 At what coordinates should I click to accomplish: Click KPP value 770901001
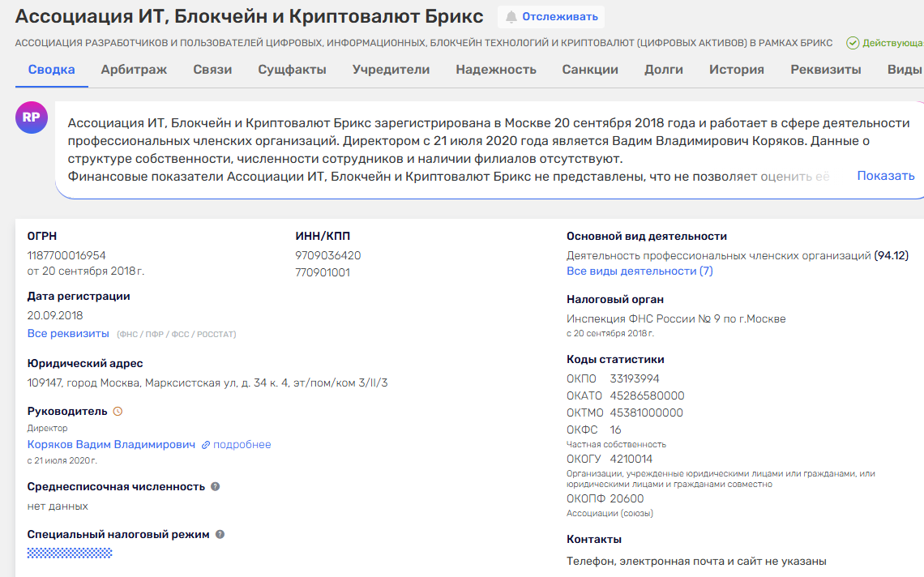tap(323, 272)
